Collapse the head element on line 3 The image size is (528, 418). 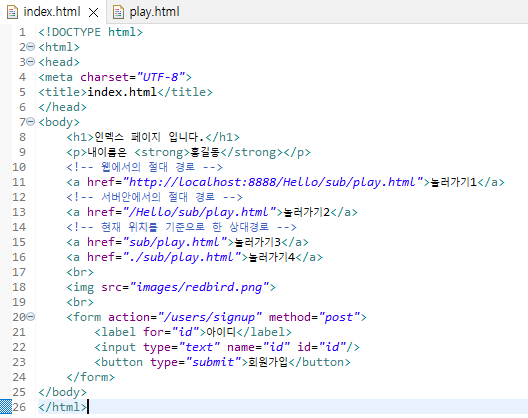pos(31,62)
